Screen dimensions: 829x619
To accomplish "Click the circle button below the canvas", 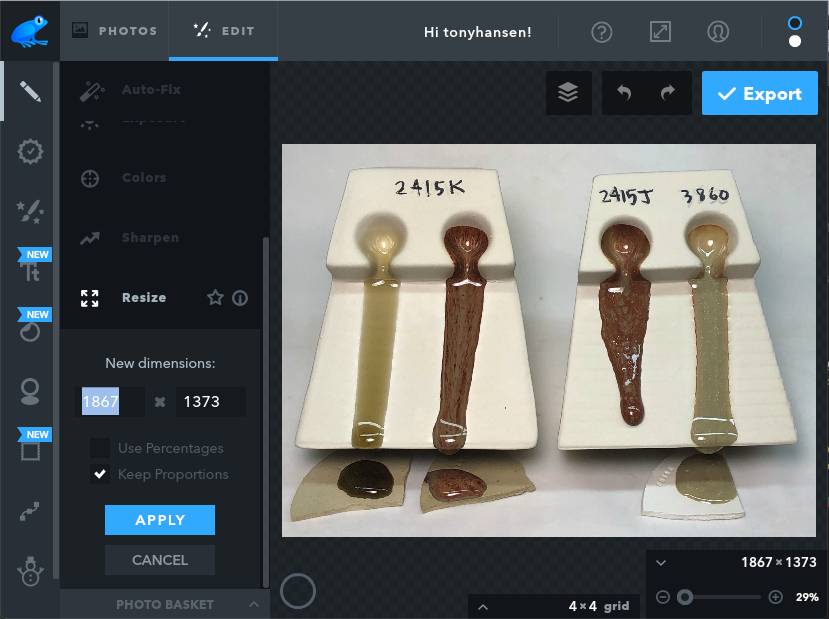I will coord(298,591).
